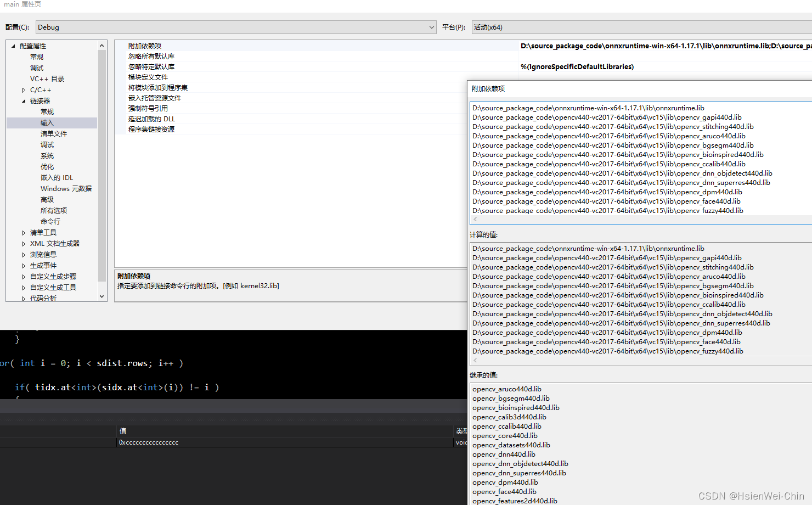Select the 将模块添加到程序集 property row

pyautogui.click(x=291, y=88)
